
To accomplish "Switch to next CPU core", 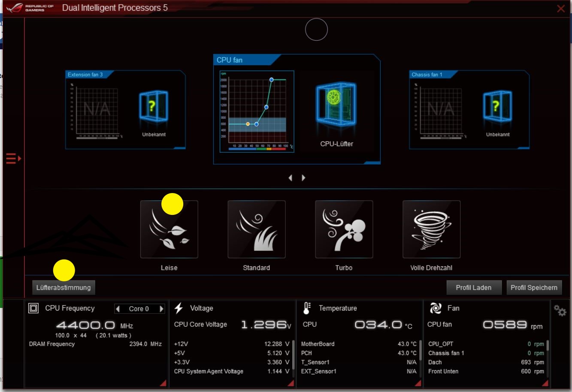I will pos(161,309).
